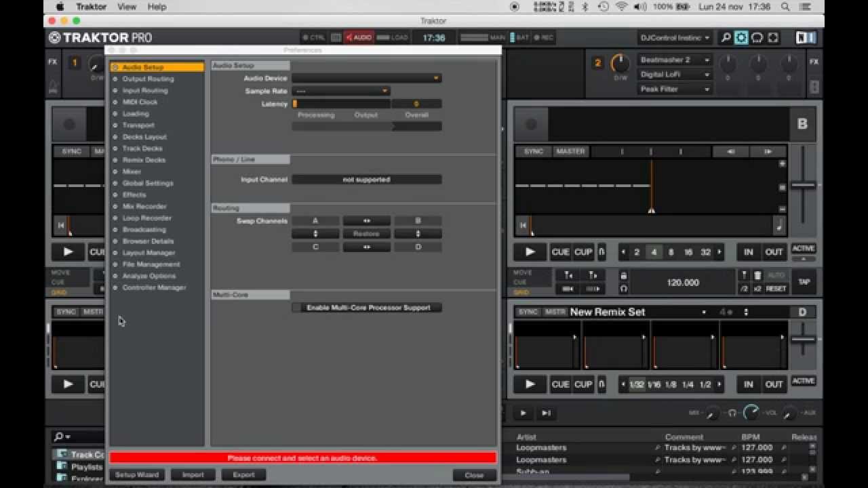Click the TAP tempo button on deck B
This screenshot has width=868, height=488.
pyautogui.click(x=804, y=282)
